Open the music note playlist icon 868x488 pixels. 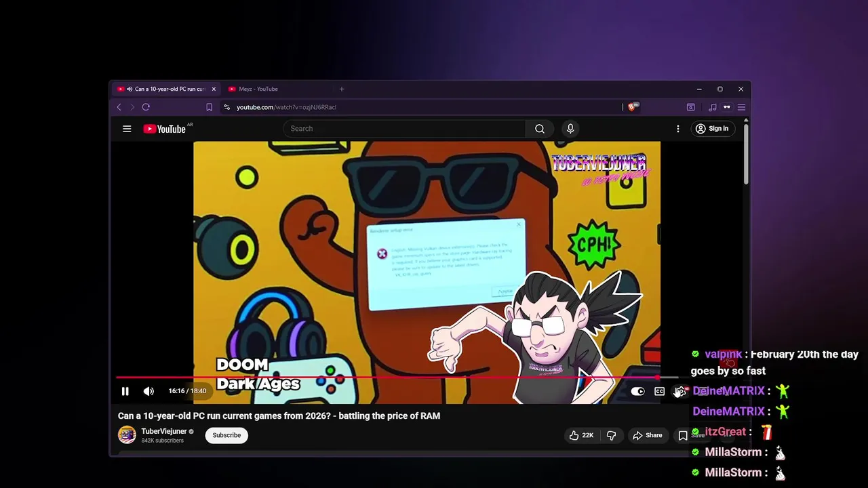click(712, 107)
